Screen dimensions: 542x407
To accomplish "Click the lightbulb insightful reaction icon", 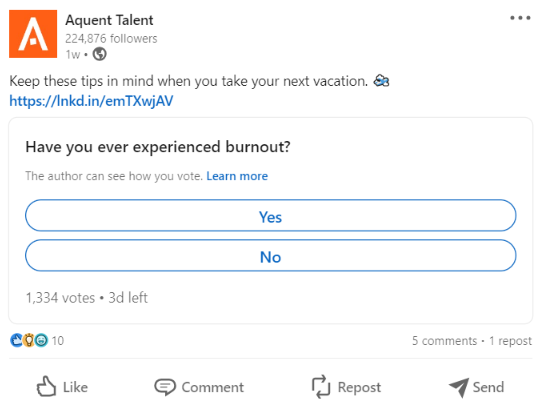I will pyautogui.click(x=29, y=340).
